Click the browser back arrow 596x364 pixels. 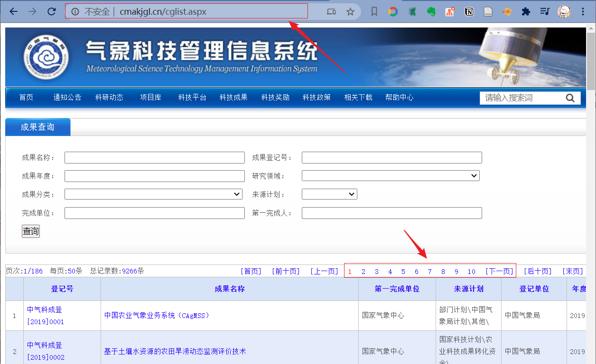click(x=13, y=12)
